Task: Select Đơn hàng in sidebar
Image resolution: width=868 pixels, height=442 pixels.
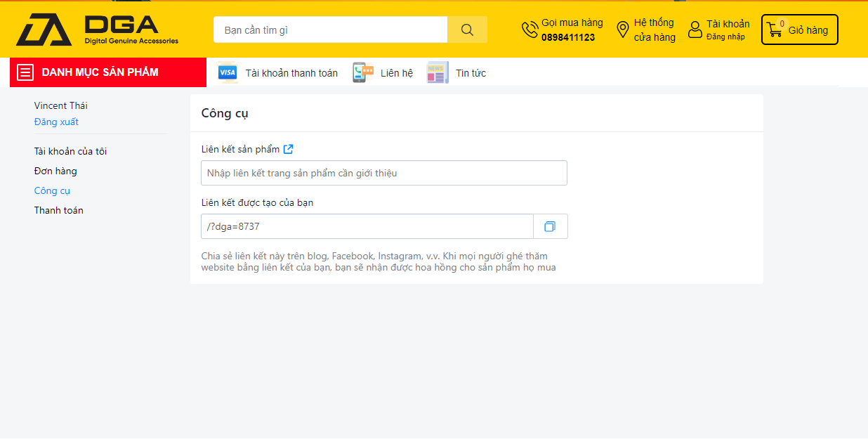Action: pos(55,171)
